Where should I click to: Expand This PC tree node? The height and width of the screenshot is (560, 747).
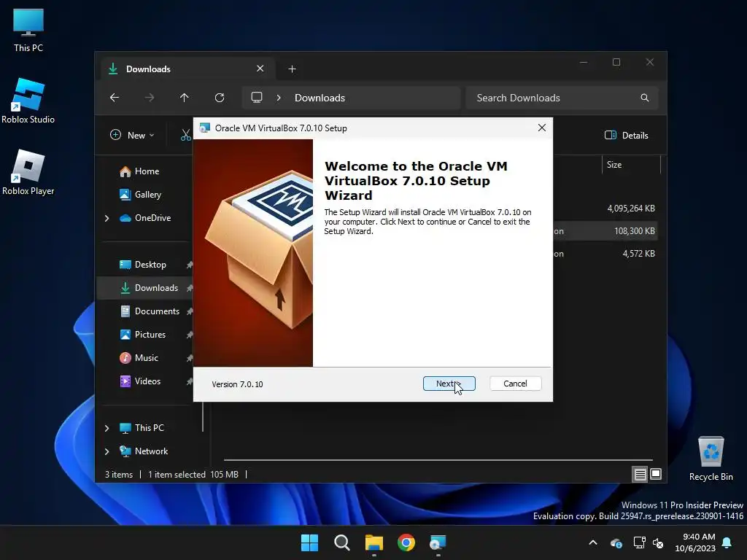(107, 428)
